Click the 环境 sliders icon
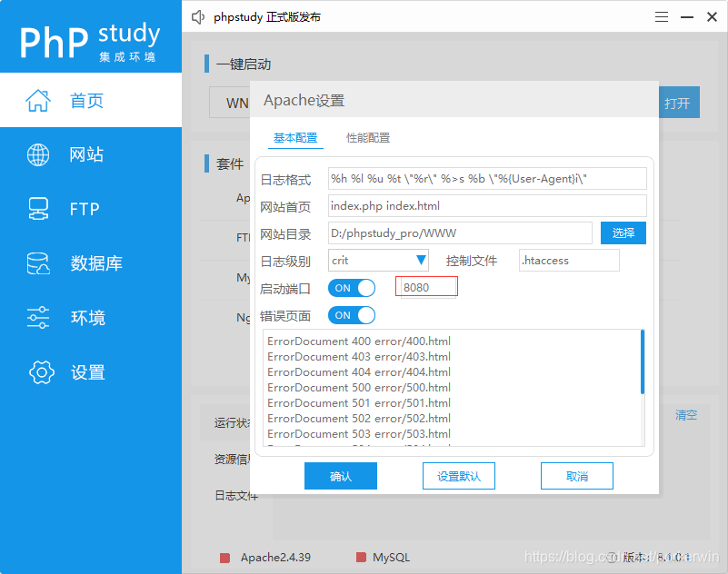The width and height of the screenshot is (728, 574). [x=38, y=317]
